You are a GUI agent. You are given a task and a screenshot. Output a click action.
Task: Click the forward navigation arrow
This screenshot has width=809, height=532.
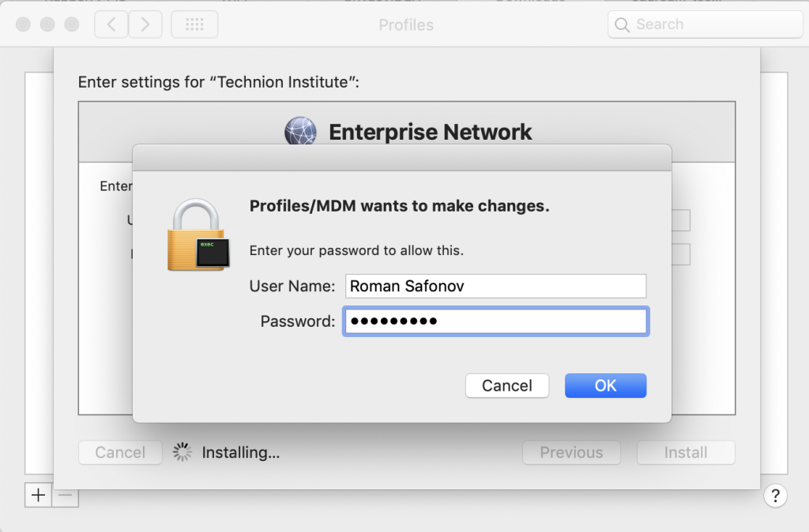click(145, 24)
